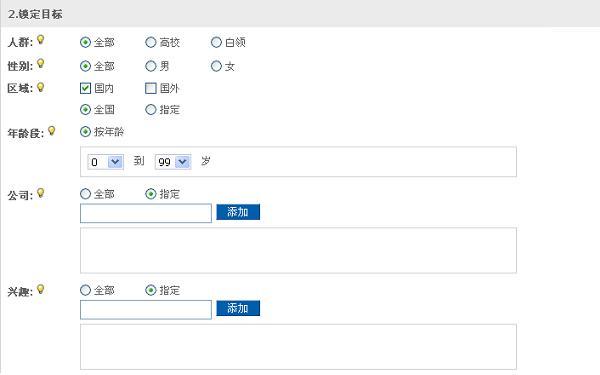This screenshot has height=375, width=600.
Task: Select 全部 radio in the 公司 row
Action: tap(85, 194)
